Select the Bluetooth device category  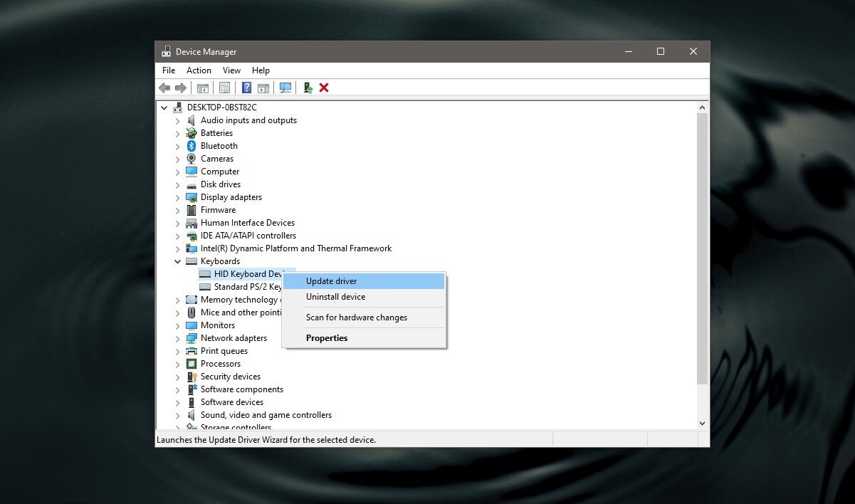pos(219,145)
